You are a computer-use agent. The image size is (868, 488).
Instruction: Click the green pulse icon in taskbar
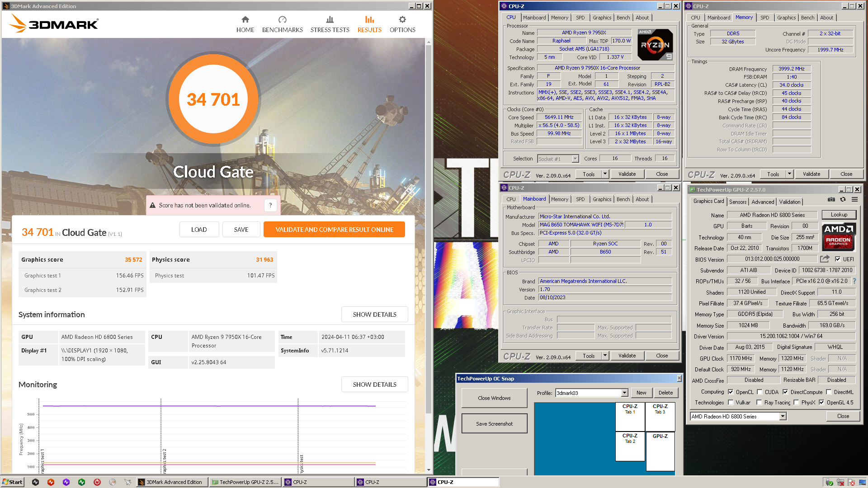point(82,482)
